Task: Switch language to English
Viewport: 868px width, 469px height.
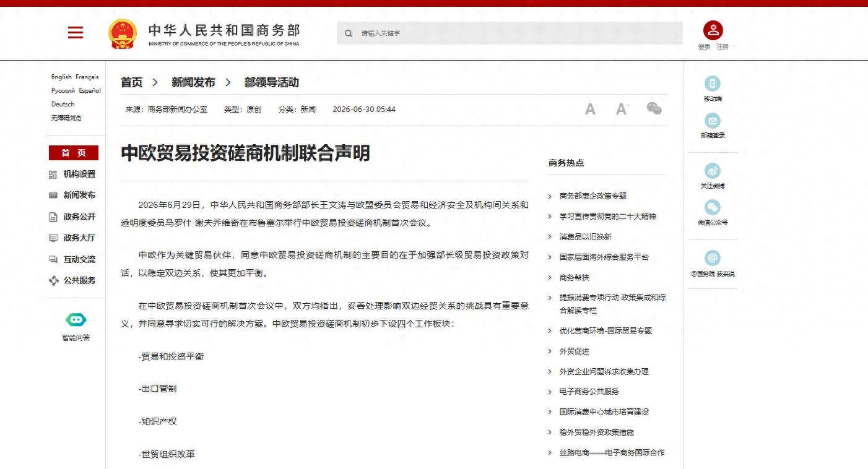Action: 61,77
